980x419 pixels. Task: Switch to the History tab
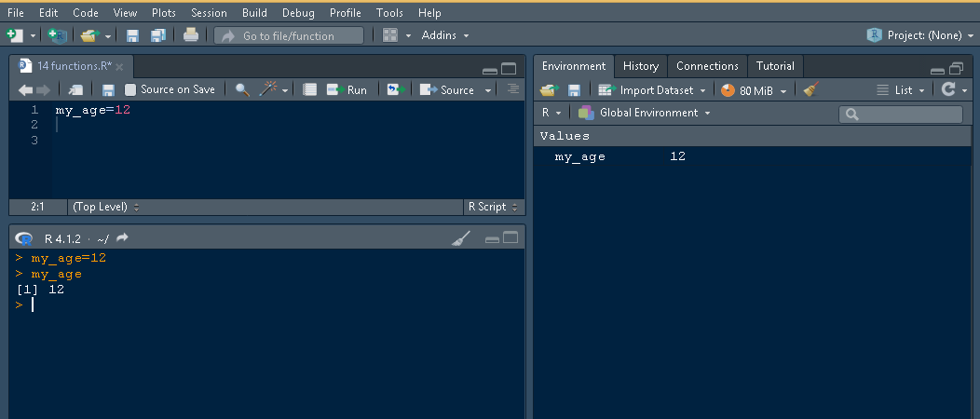coord(641,66)
